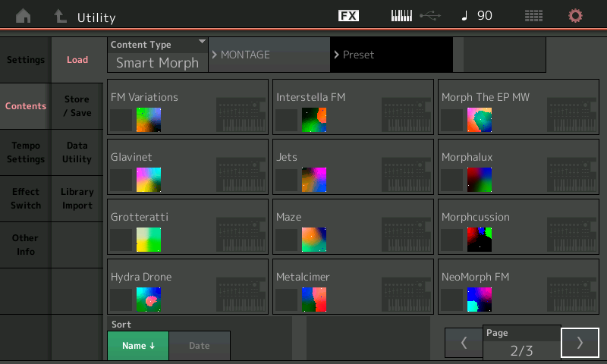
Task: Open the tempo setting showing 90
Action: pos(477,16)
